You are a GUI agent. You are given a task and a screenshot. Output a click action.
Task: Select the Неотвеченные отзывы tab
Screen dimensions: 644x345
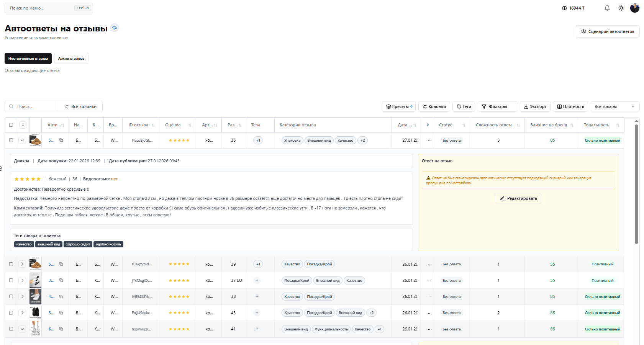pyautogui.click(x=28, y=59)
